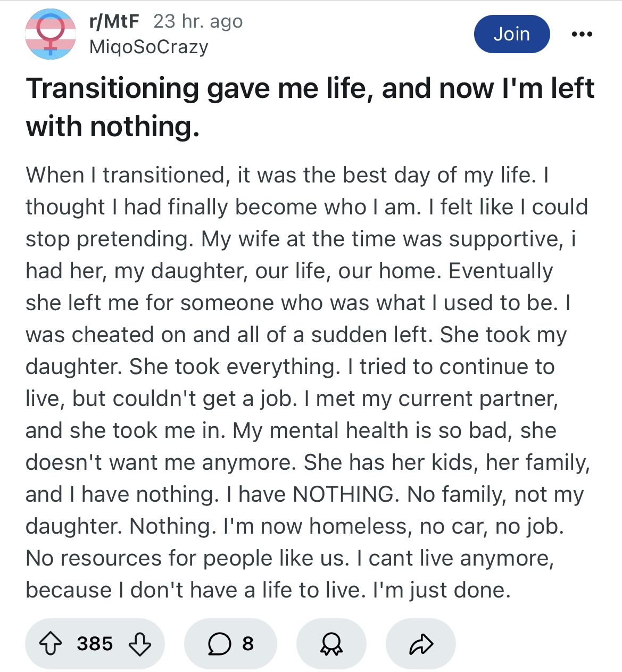
Task: Downvote the post
Action: [x=140, y=644]
